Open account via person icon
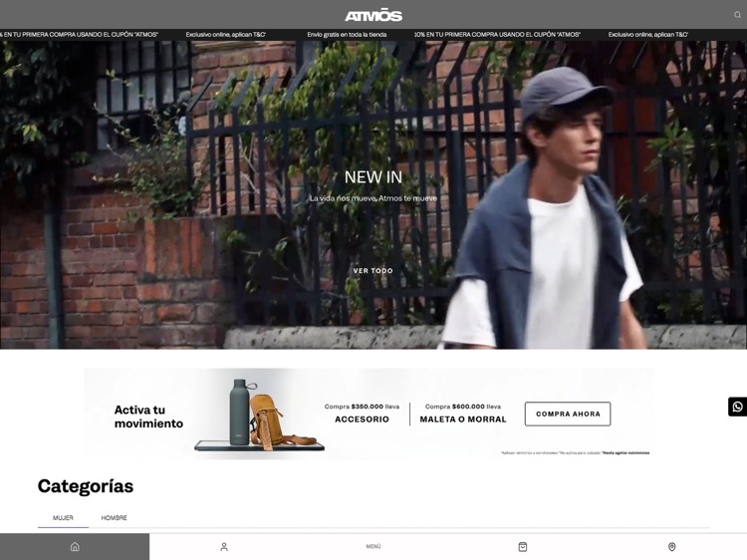747x560 pixels. pos(224,547)
